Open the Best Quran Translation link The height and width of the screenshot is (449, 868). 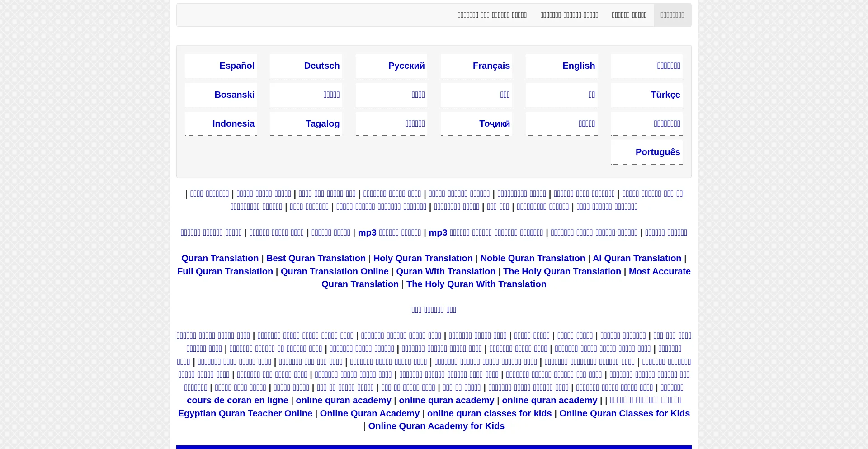tap(316, 258)
